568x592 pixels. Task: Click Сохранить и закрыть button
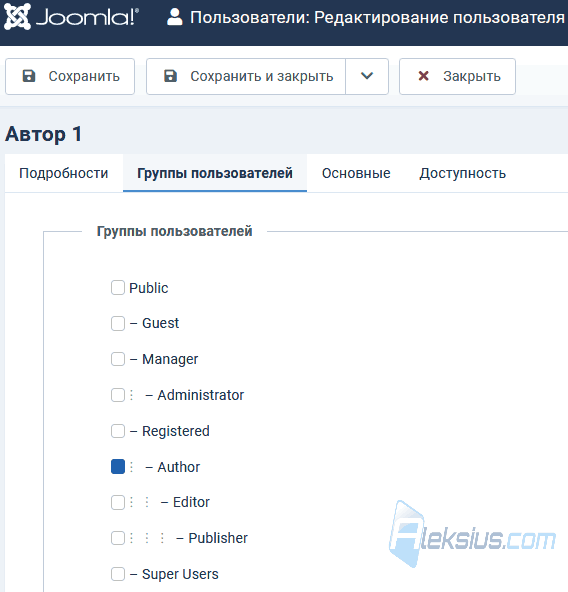click(x=246, y=76)
